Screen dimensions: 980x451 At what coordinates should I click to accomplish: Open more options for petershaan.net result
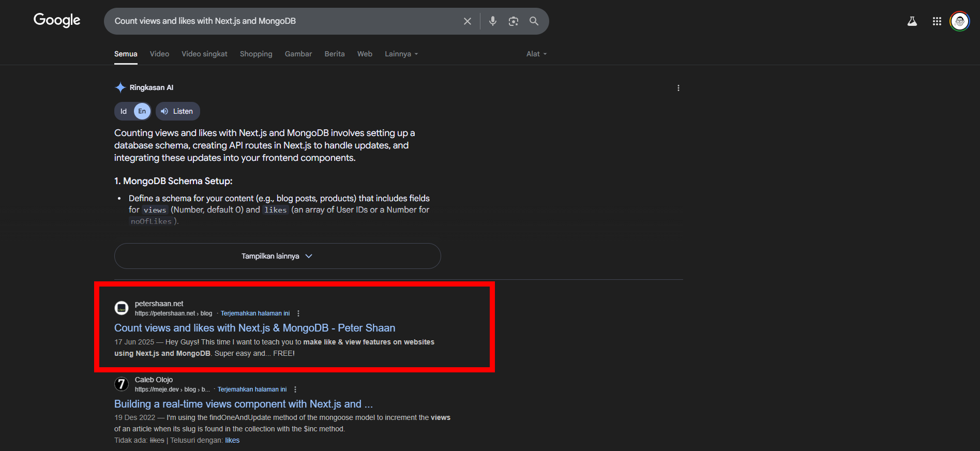(x=298, y=313)
